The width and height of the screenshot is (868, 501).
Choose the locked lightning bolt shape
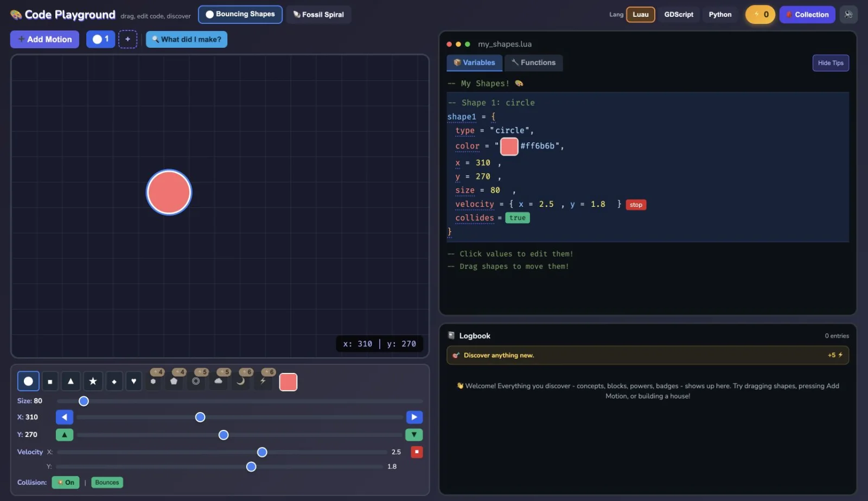pyautogui.click(x=263, y=381)
